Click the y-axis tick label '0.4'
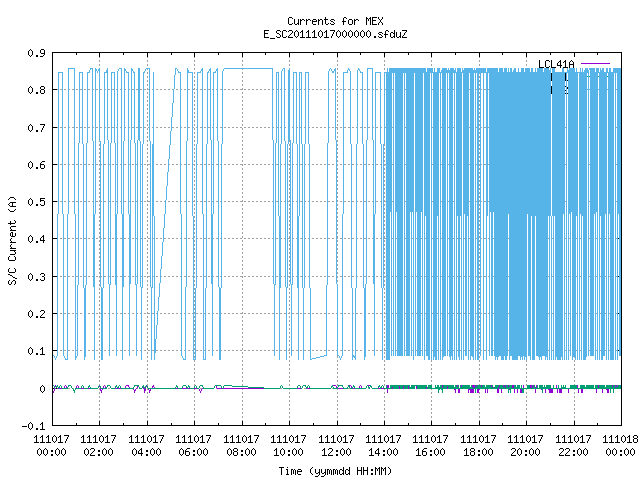640x480 pixels. click(36, 239)
